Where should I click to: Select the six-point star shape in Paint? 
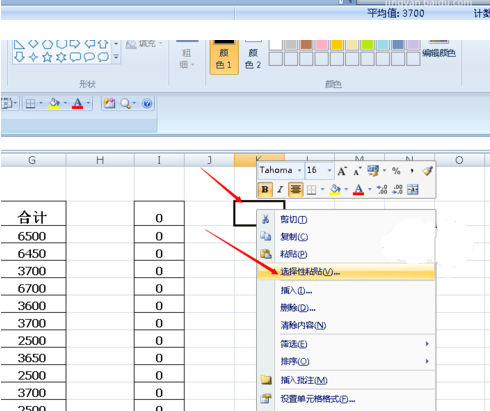pos(61,57)
